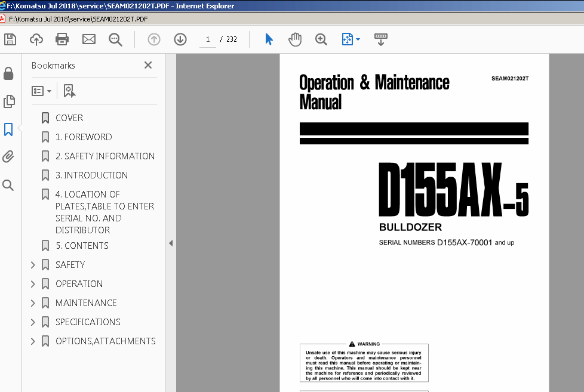Open 3. INTRODUCTION bookmark

[x=91, y=175]
